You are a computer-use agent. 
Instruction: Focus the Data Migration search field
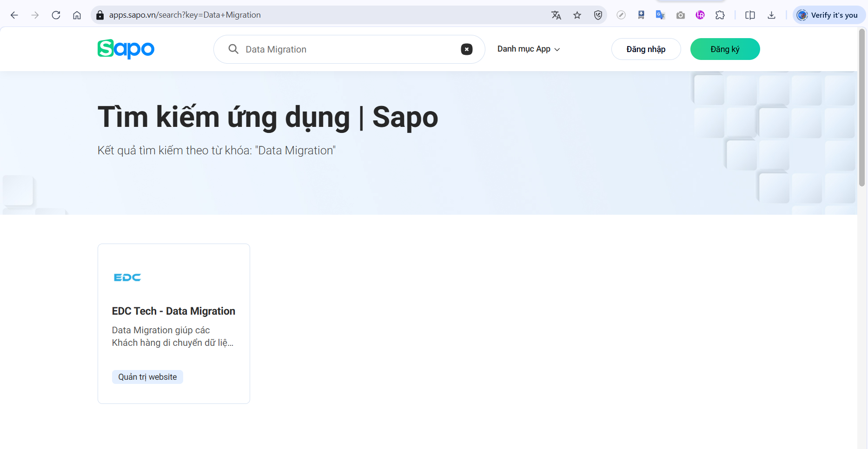coord(349,49)
